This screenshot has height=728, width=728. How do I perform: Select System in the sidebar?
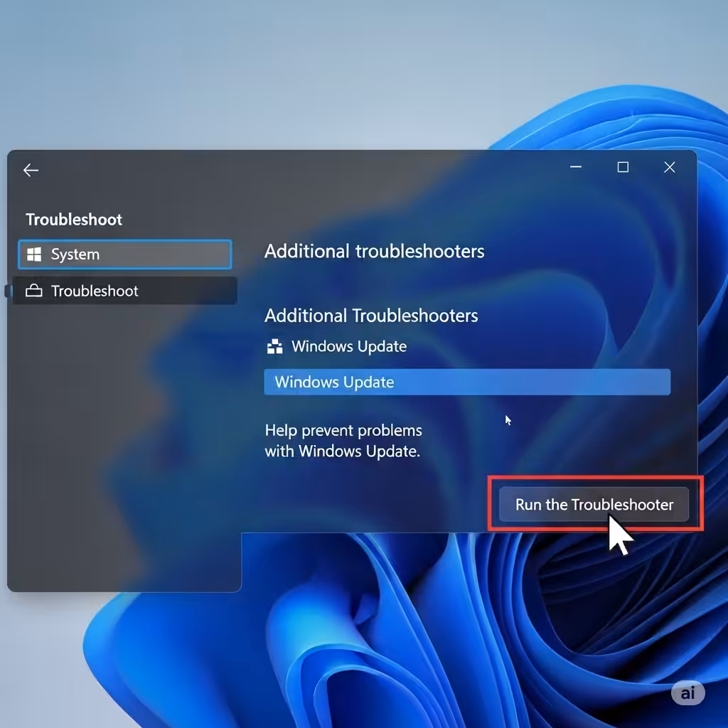click(125, 255)
